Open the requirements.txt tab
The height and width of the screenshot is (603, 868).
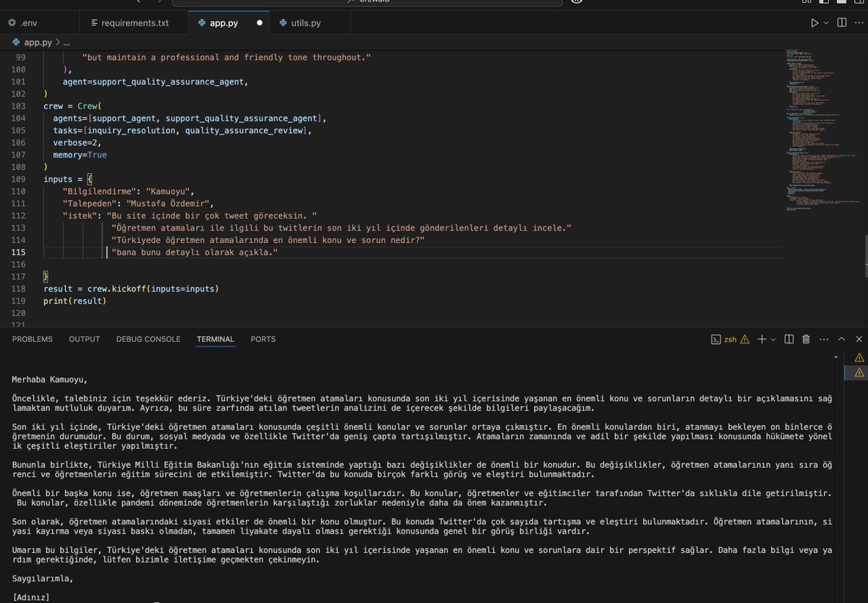tap(134, 23)
